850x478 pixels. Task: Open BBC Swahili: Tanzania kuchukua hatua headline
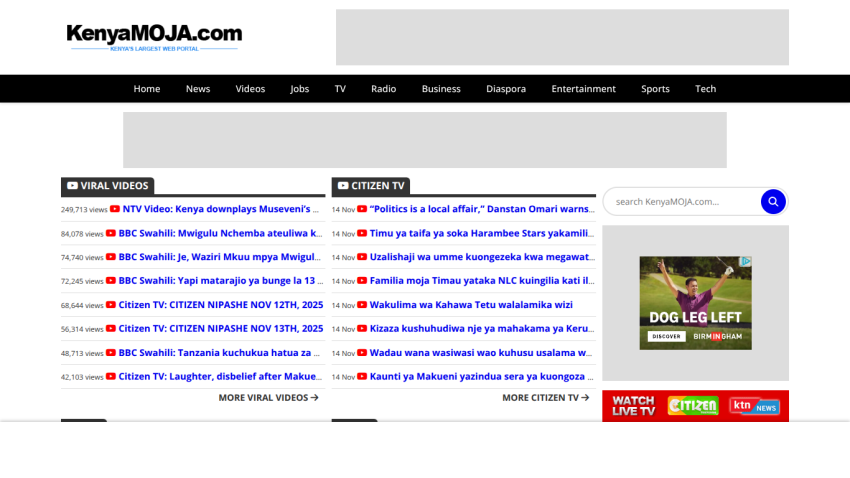coord(219,352)
